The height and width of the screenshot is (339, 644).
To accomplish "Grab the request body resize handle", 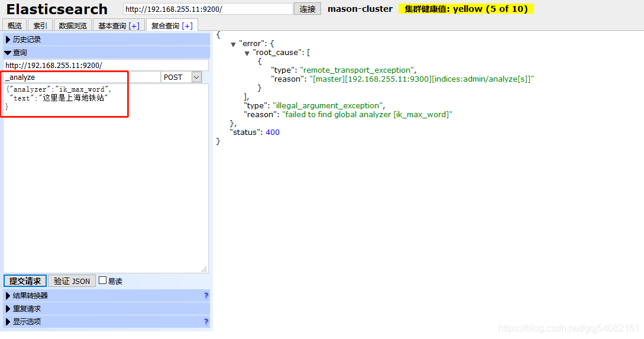I will click(x=204, y=269).
